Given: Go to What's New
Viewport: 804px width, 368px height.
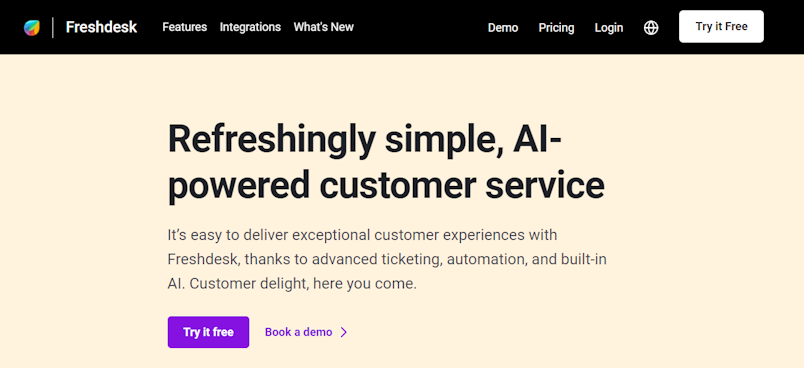Looking at the screenshot, I should point(324,27).
